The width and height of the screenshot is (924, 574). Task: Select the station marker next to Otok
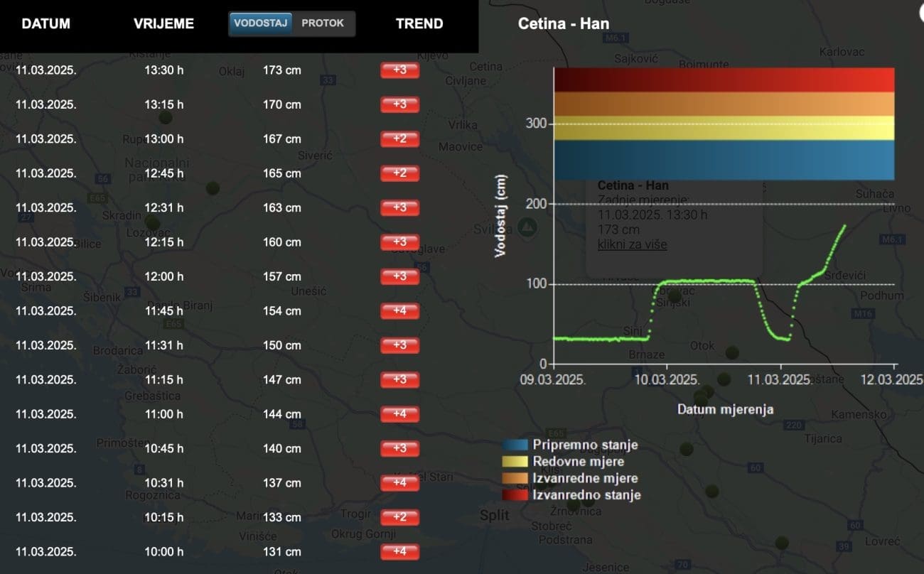(731, 352)
